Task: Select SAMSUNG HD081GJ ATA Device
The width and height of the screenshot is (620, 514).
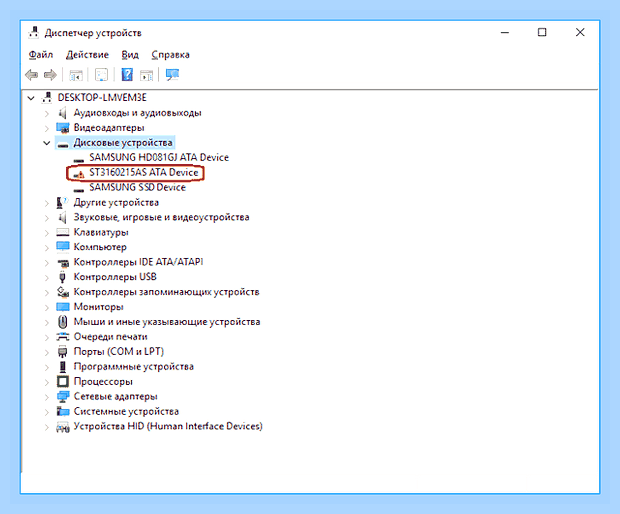Action: click(159, 157)
